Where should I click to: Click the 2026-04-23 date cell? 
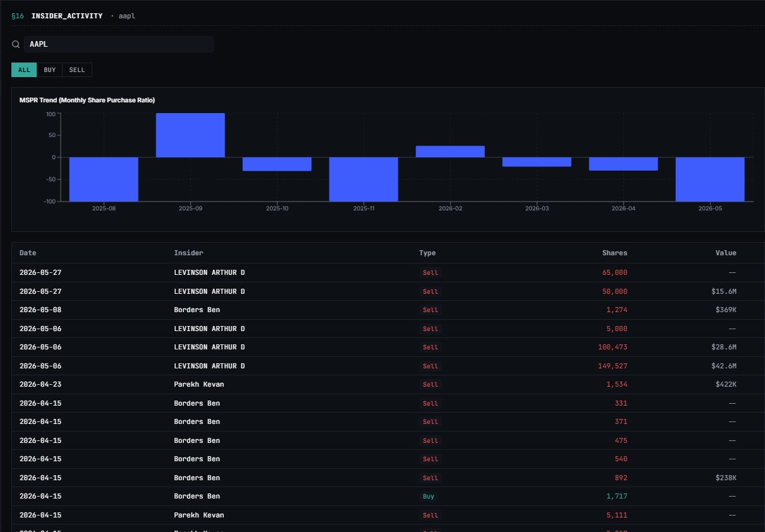40,385
